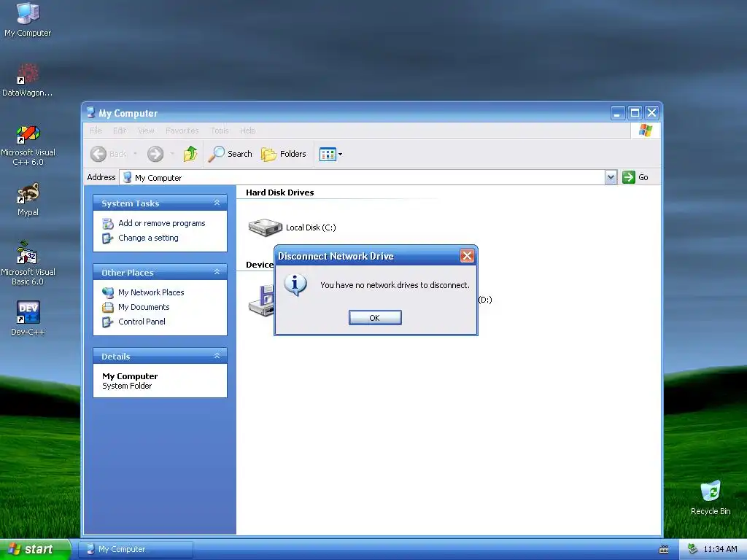The image size is (747, 560).
Task: Click the Hard Disk Drives group header
Action: tap(279, 192)
